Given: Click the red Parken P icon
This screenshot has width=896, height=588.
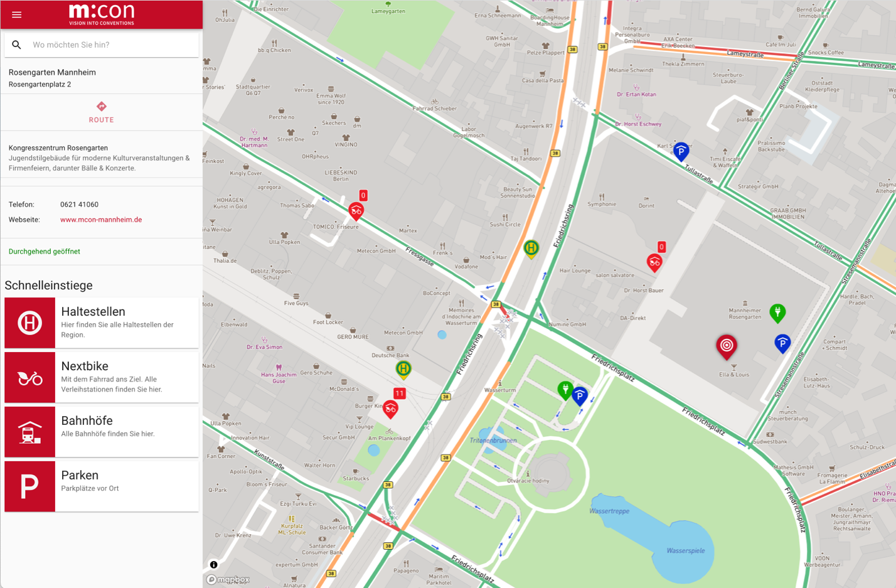Looking at the screenshot, I should pyautogui.click(x=29, y=486).
